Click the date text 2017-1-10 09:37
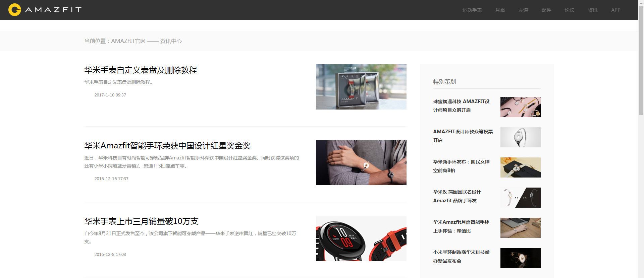 click(110, 95)
